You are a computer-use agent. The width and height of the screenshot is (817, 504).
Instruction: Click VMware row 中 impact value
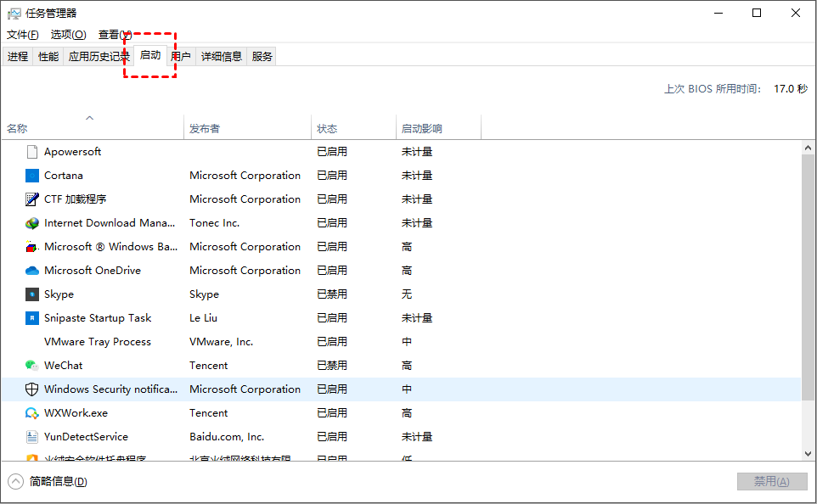(407, 342)
